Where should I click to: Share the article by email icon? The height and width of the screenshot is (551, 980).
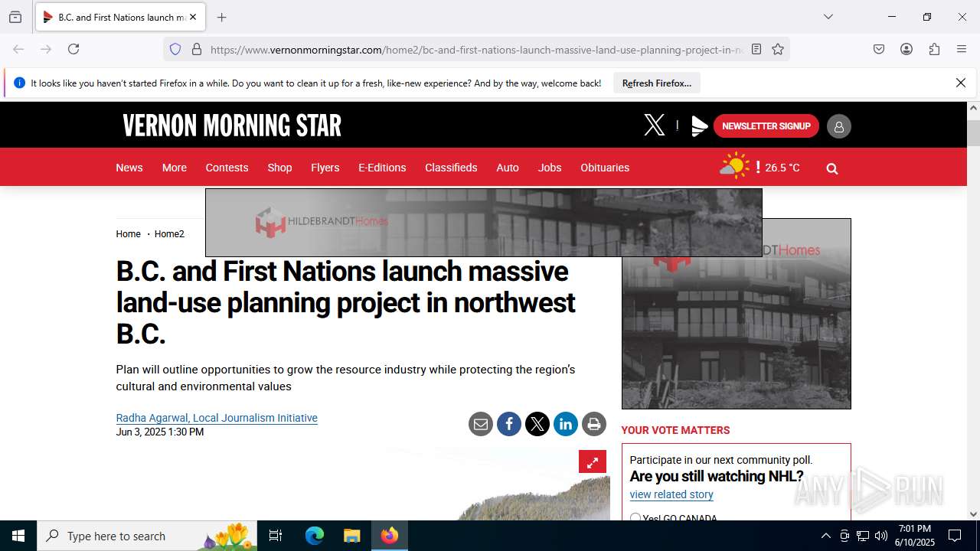click(481, 424)
